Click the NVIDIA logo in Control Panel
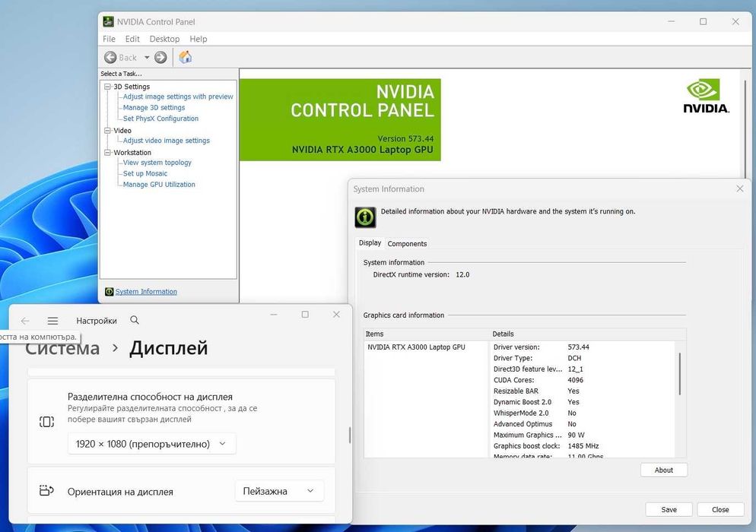The image size is (756, 532). tap(706, 97)
